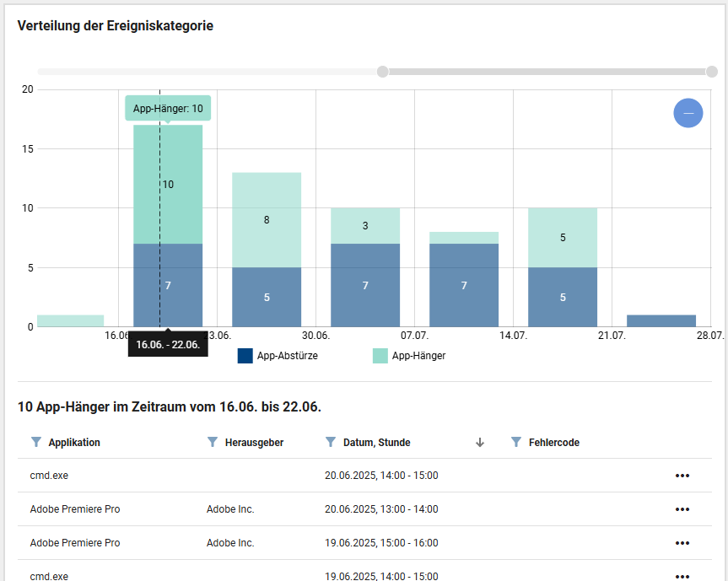Open more options for 19.06. Adobe Premiere row

click(x=682, y=543)
